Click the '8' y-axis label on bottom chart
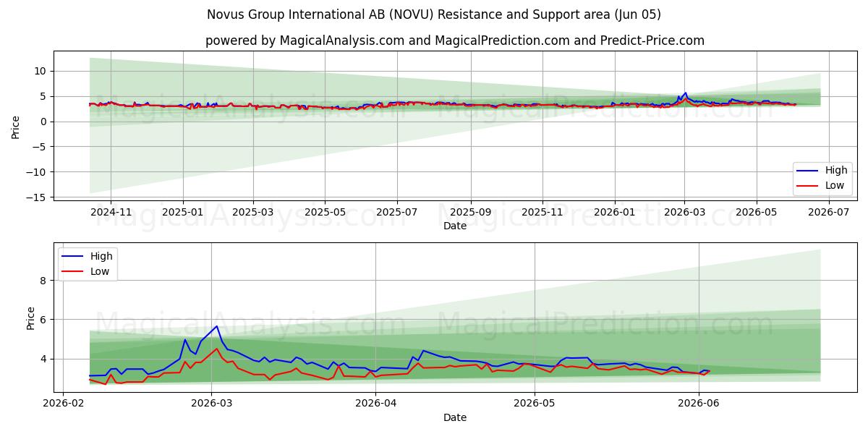The image size is (868, 434). tap(43, 281)
